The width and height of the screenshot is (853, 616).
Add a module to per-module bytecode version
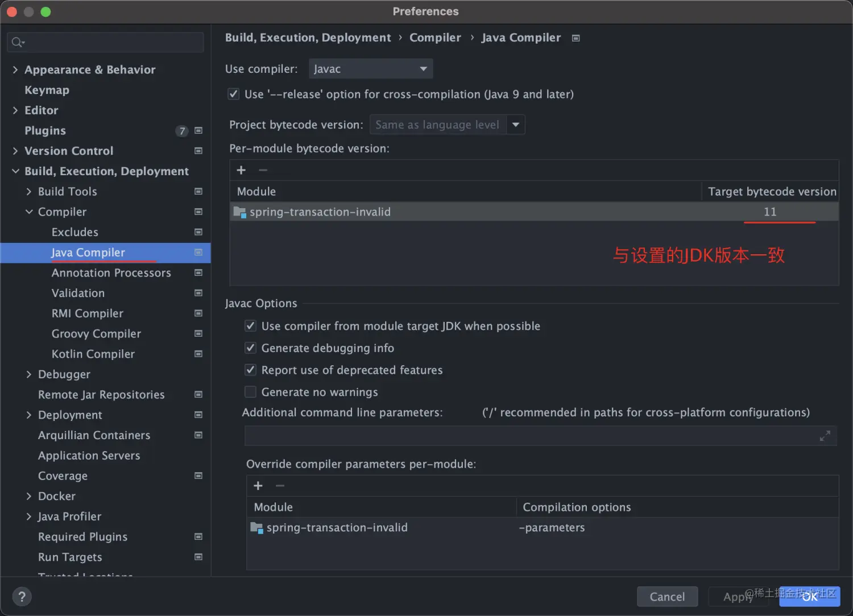click(241, 170)
